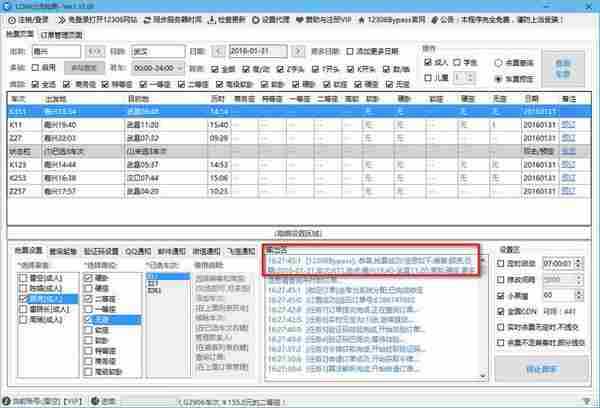Click the booking link in row Z257
The height and width of the screenshot is (408, 600).
point(568,191)
